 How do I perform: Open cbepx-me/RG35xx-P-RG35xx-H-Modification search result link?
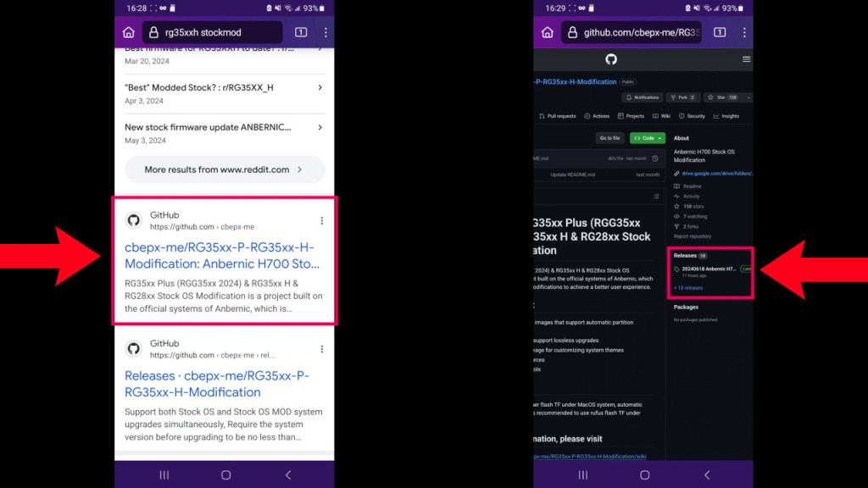[222, 255]
